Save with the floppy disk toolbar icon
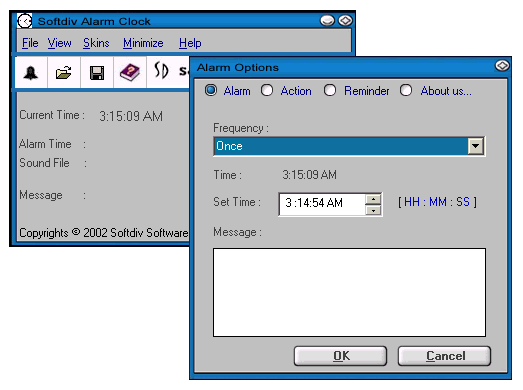 97,72
